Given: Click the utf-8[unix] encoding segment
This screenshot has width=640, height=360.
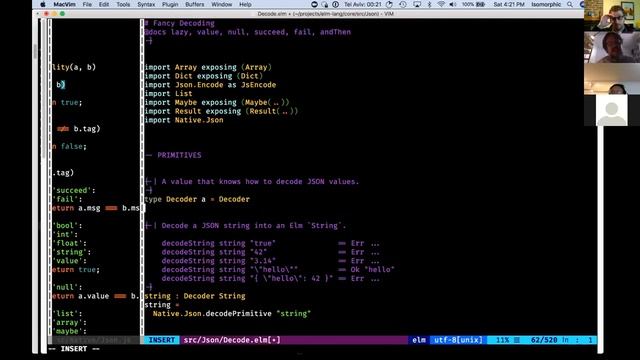Looking at the screenshot, I should 458,340.
